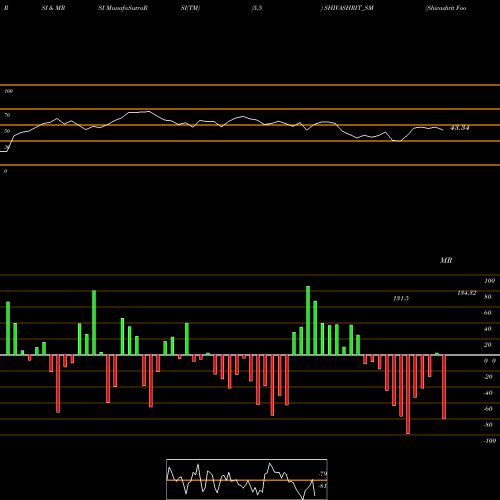
Task: Click the '(5,5' parameter text in header
Action: (x=257, y=8)
